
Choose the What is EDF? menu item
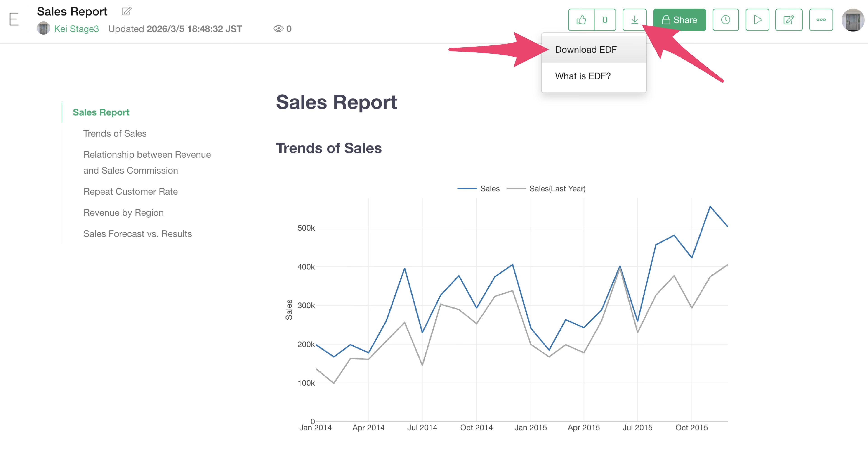coord(583,76)
